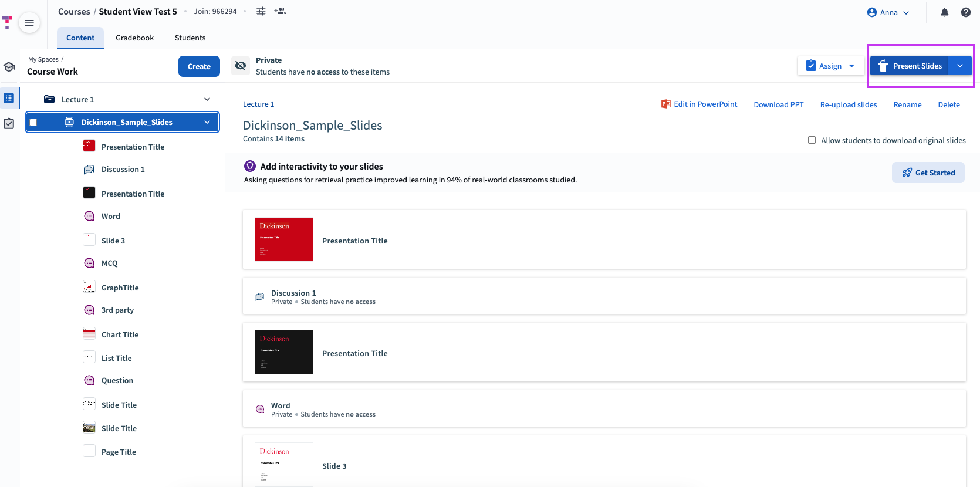The image size is (980, 487).
Task: Switch to the Gradebook tab
Action: (x=134, y=38)
